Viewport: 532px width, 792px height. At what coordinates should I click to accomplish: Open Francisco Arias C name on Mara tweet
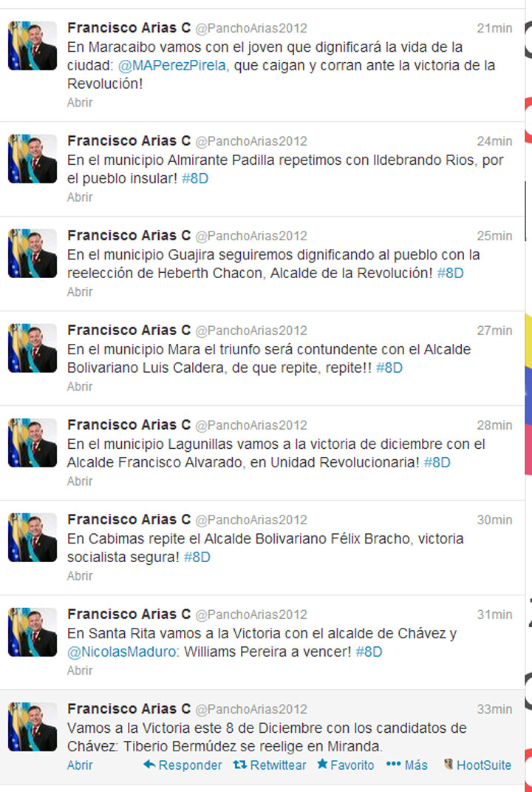pyautogui.click(x=129, y=330)
